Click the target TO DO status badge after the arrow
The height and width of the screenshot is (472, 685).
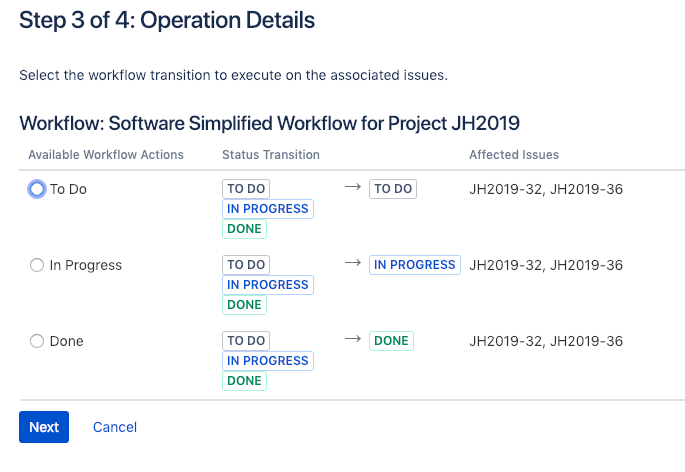click(x=393, y=189)
